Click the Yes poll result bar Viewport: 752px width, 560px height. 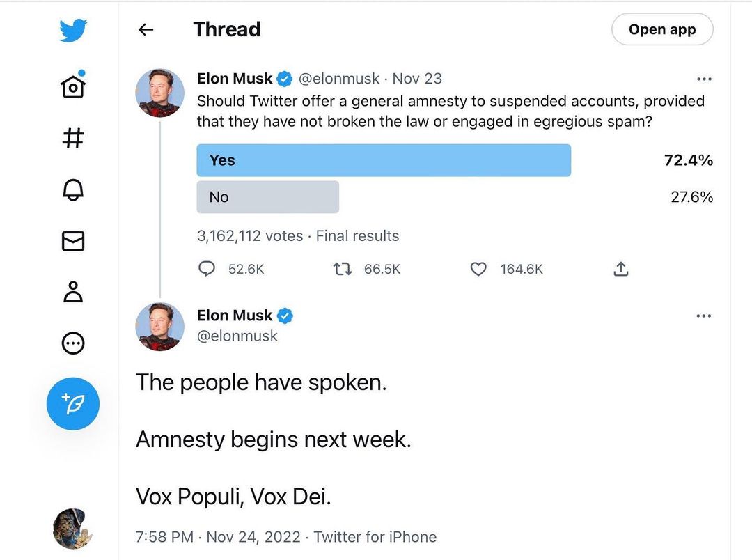(x=384, y=160)
